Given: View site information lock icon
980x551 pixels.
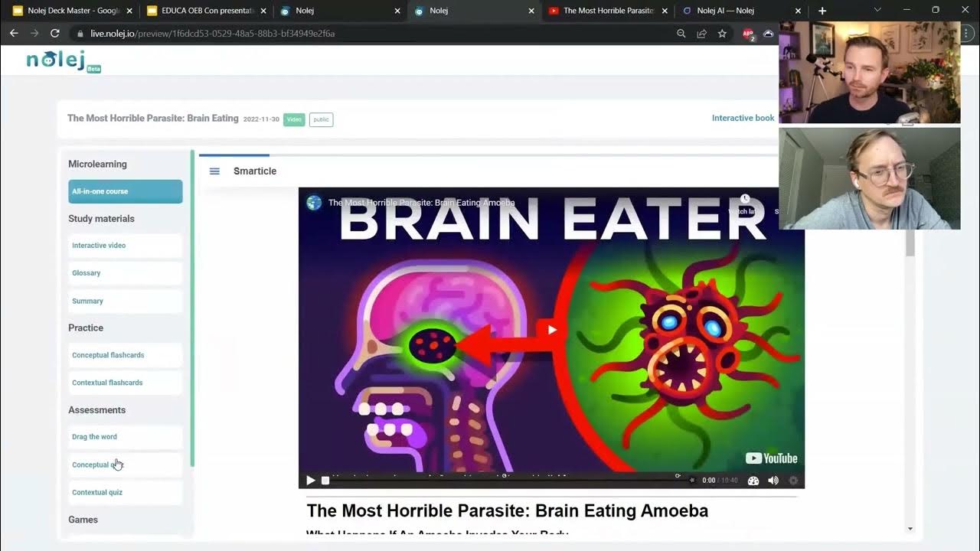Looking at the screenshot, I should [80, 34].
